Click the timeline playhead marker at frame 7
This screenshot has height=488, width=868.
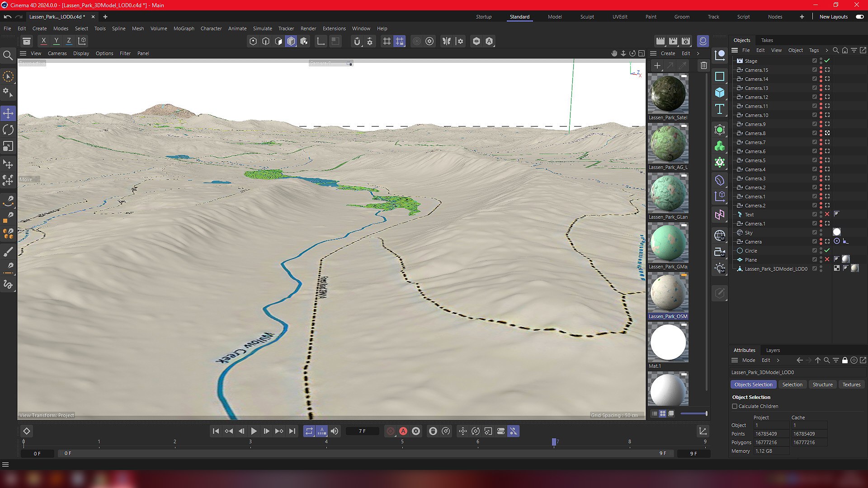(554, 442)
